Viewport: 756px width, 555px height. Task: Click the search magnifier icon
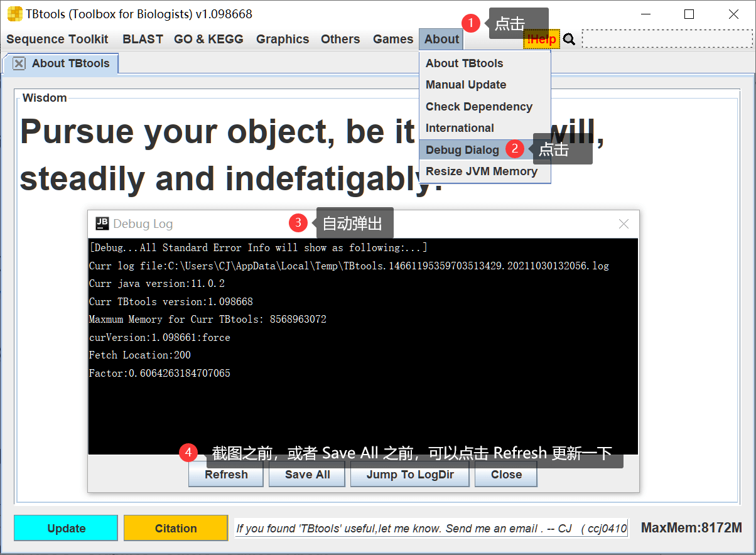point(569,40)
